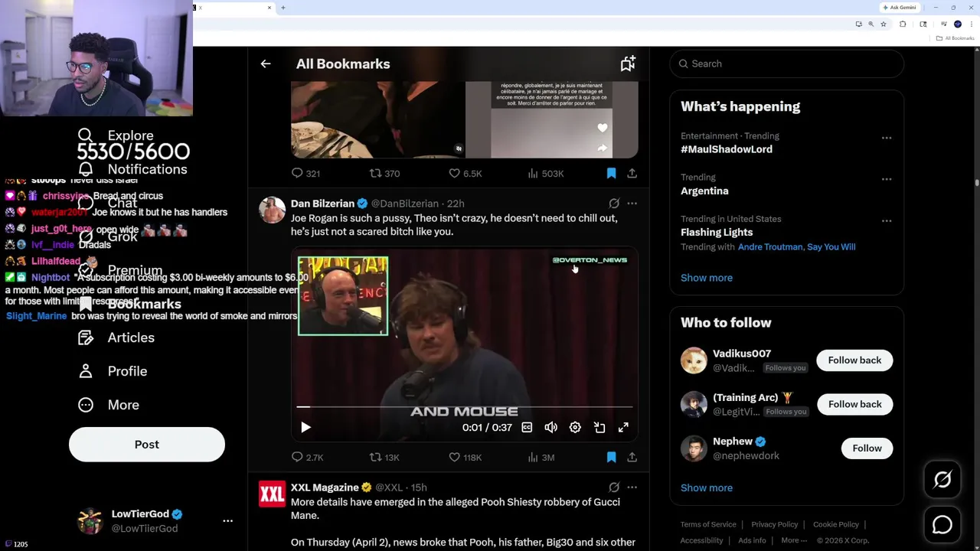Screen dimensions: 980x551
Task: Share Dan Bilzerian's post
Action: pyautogui.click(x=632, y=458)
